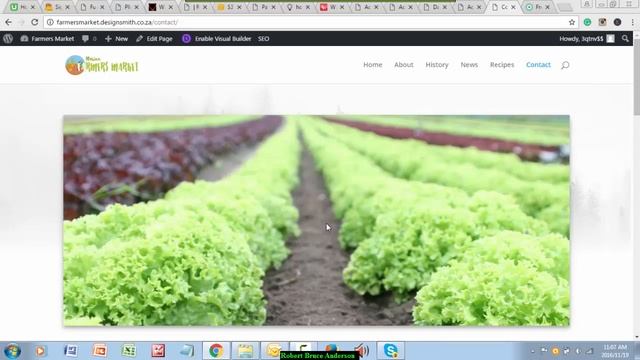View comments bubble in admin bar

(x=89, y=39)
